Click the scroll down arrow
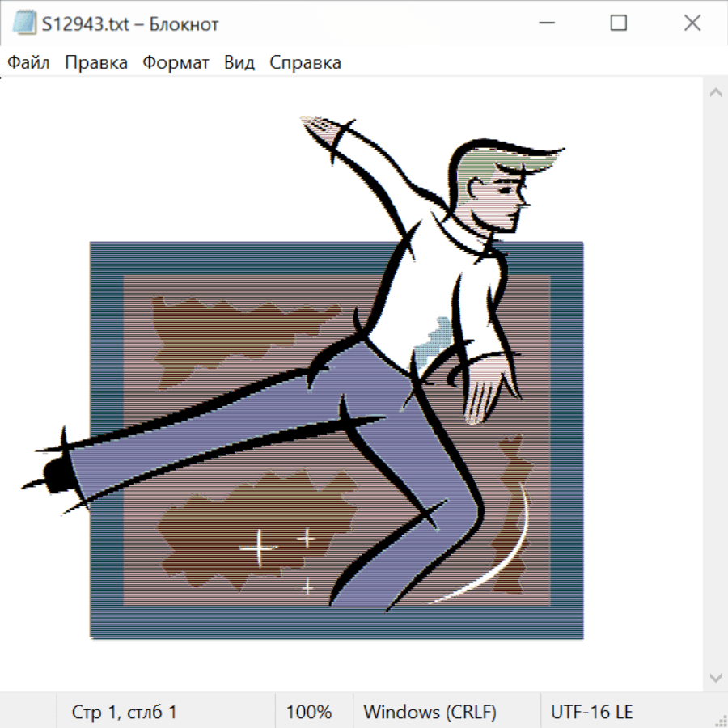 (715, 676)
